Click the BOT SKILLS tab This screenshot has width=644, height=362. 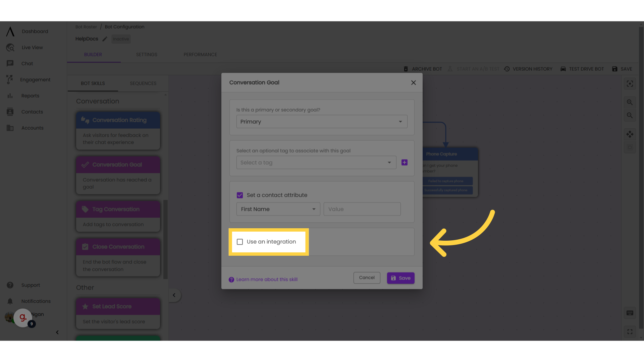click(93, 83)
